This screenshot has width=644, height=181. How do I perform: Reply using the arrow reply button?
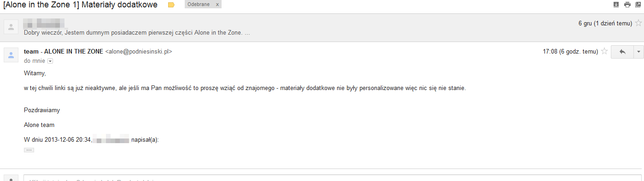622,52
